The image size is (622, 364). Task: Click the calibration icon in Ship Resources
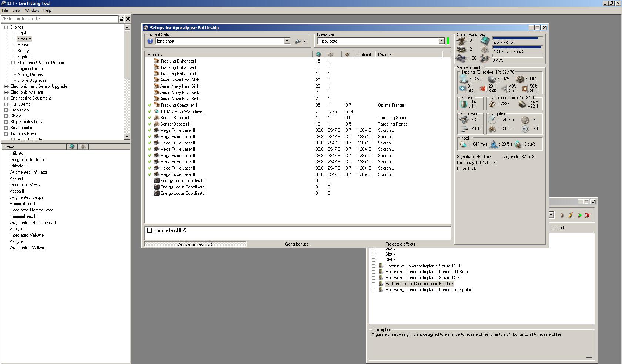(485, 59)
